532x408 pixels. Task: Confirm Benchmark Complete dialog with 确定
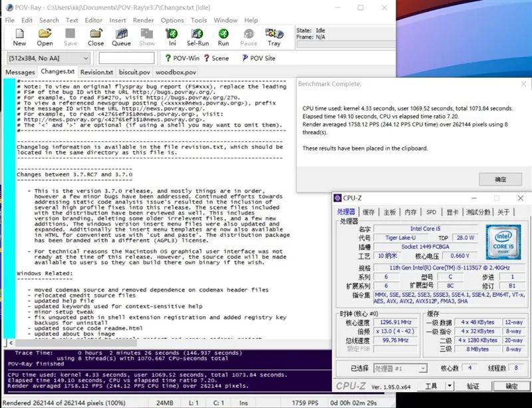pyautogui.click(x=501, y=179)
